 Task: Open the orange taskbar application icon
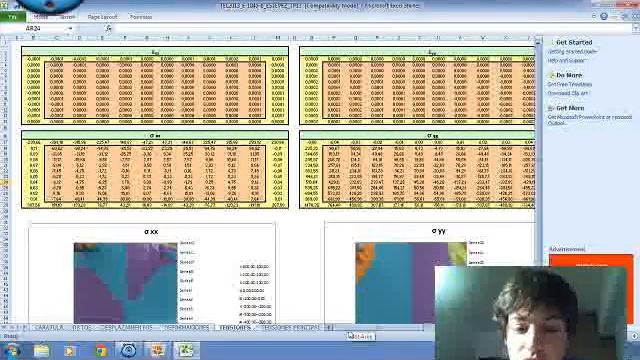pos(157,351)
